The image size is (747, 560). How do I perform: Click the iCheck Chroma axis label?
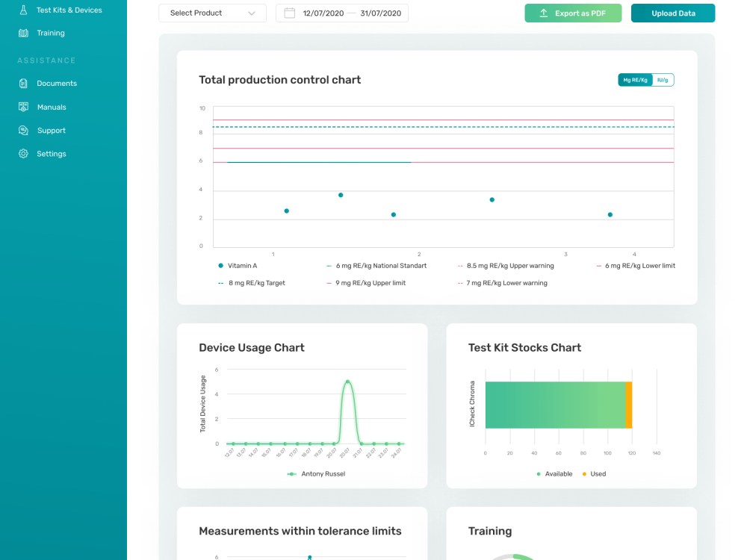coord(472,404)
